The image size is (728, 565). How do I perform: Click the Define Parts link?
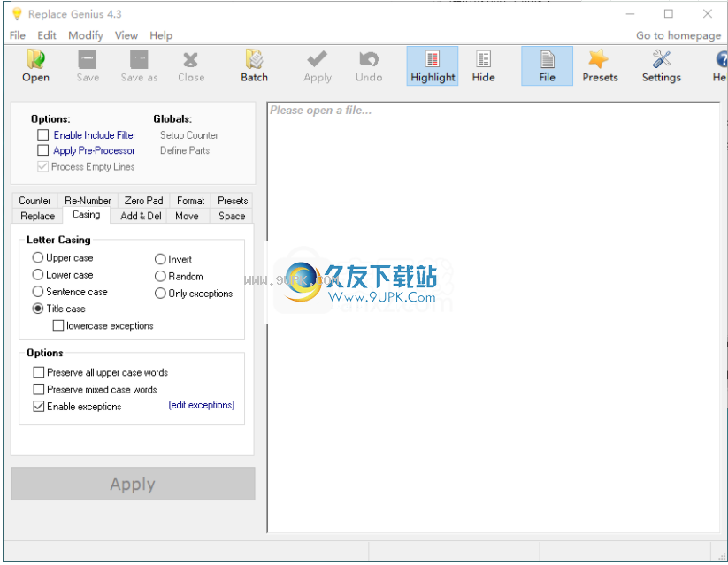(x=185, y=150)
